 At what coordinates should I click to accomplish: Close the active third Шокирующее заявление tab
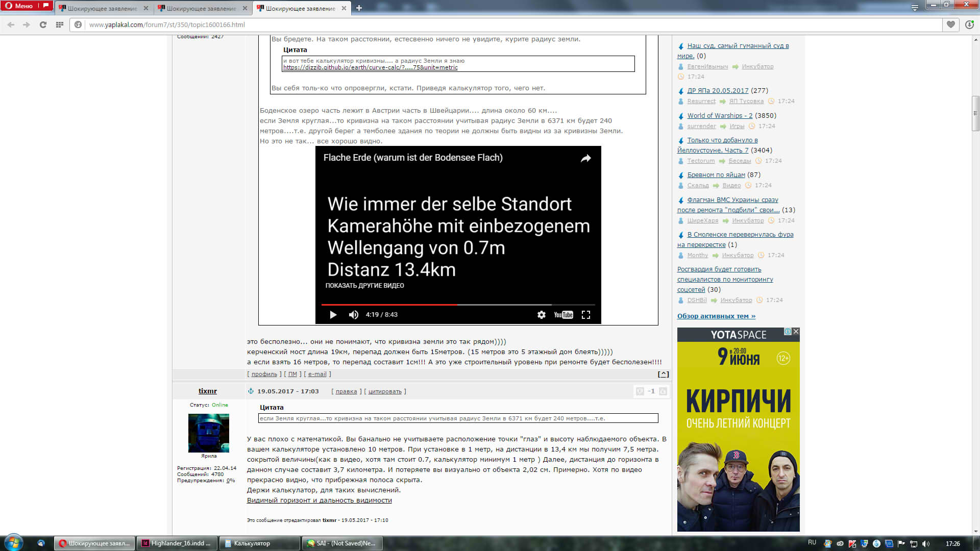344,8
